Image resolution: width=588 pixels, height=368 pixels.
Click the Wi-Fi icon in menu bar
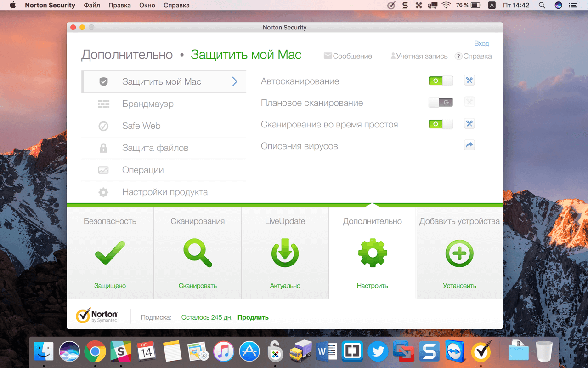(446, 6)
